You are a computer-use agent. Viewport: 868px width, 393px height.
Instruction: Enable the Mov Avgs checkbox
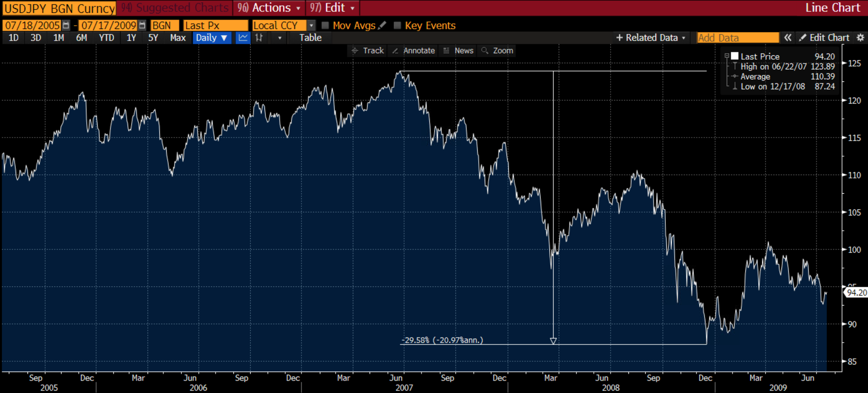coord(325,26)
